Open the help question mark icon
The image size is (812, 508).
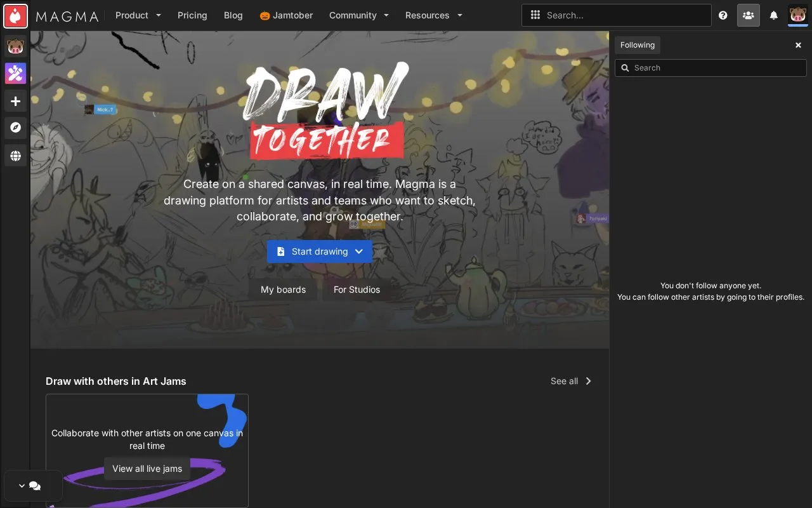point(723,15)
